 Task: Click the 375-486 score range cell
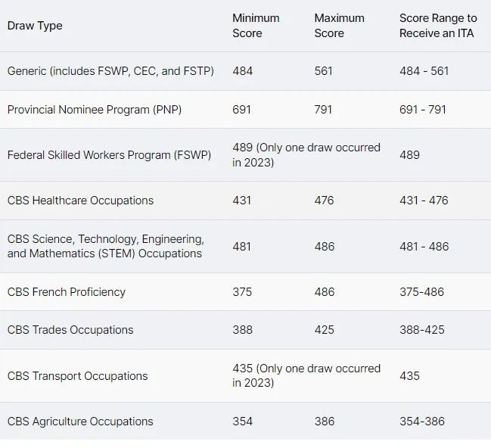tap(421, 292)
